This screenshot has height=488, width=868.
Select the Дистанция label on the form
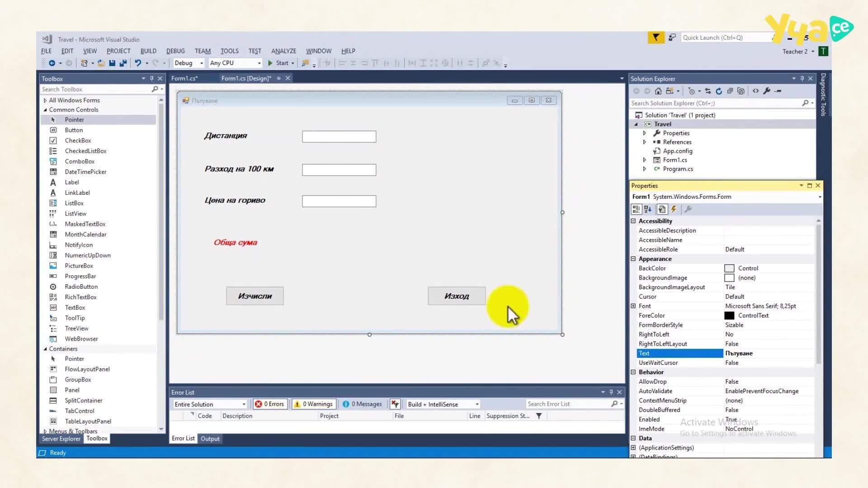click(x=226, y=136)
